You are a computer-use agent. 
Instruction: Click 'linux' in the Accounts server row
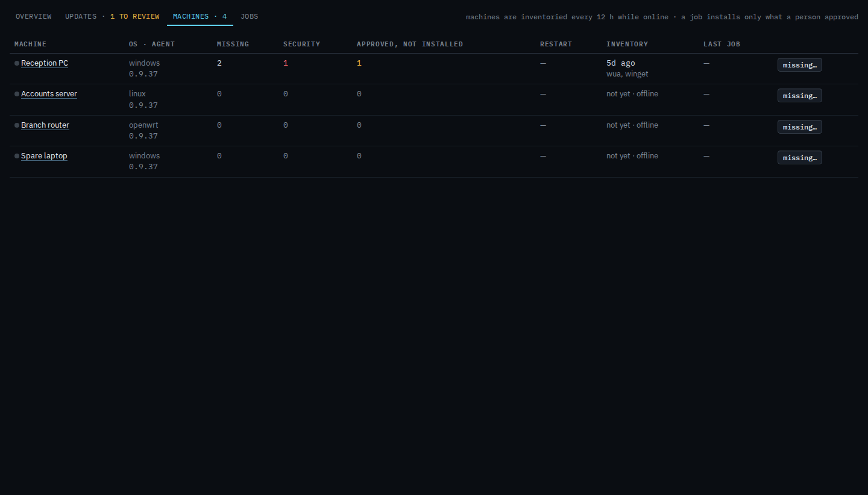tap(137, 94)
